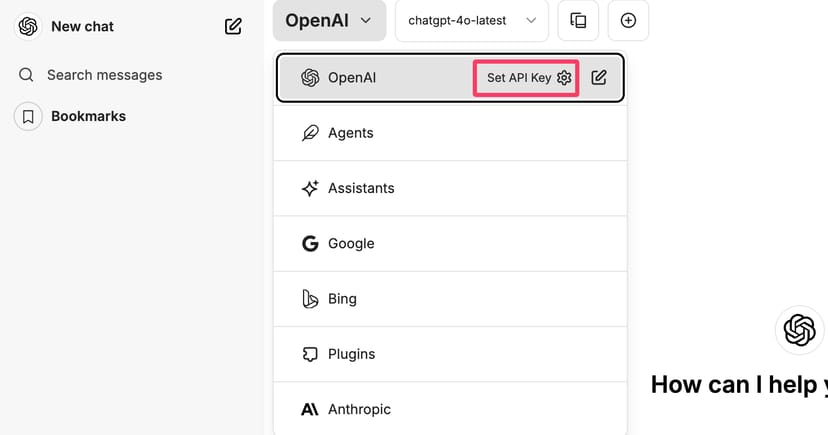Expand the OpenAI endpoint dropdown
This screenshot has width=828, height=435.
click(329, 20)
